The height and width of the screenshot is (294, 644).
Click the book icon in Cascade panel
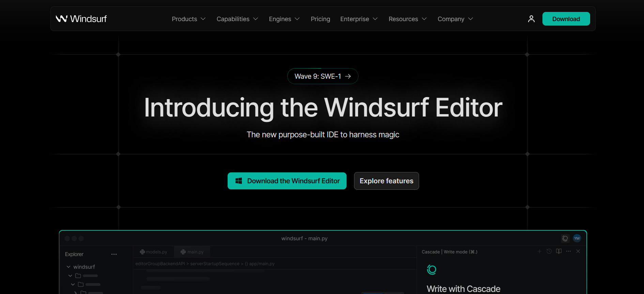coord(559,251)
